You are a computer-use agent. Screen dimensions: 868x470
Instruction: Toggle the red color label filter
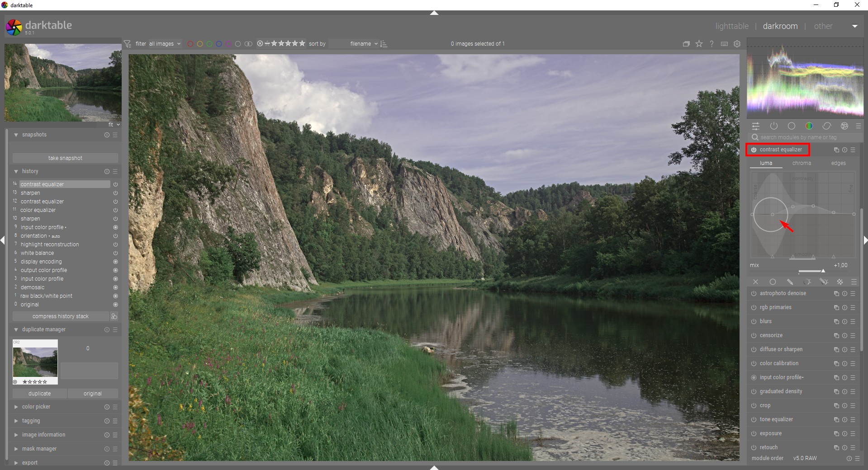(190, 44)
